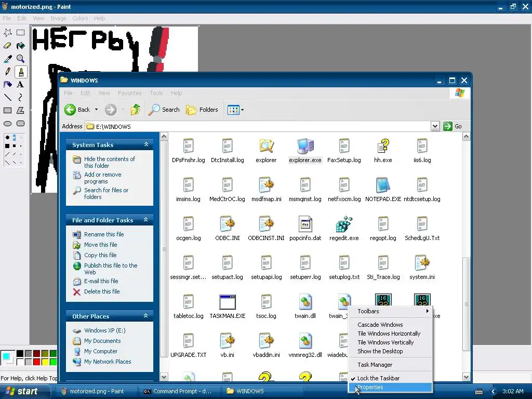Collapse the System Tasks panel
This screenshot has width=532, height=399.
coord(146,144)
